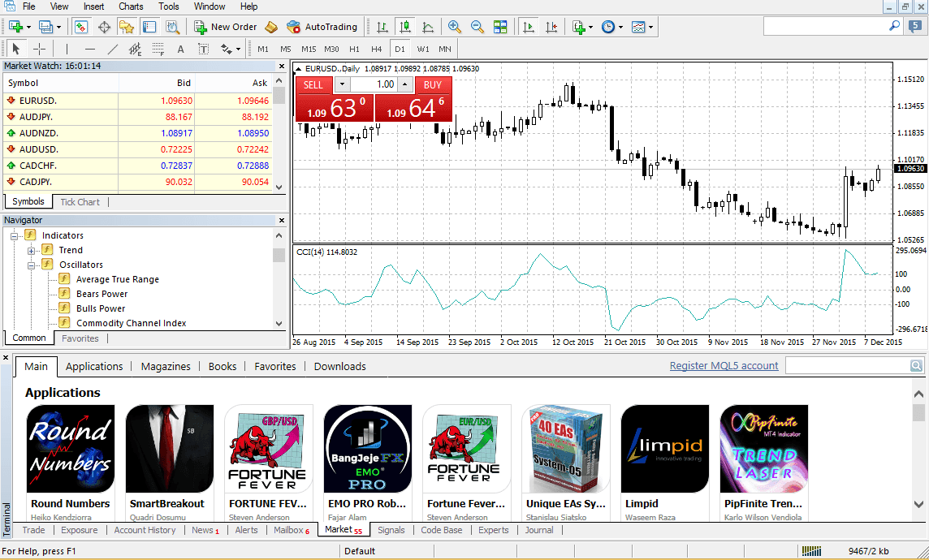Image resolution: width=929 pixels, height=560 pixels.
Task: Draw a horizontal line tool
Action: point(90,50)
